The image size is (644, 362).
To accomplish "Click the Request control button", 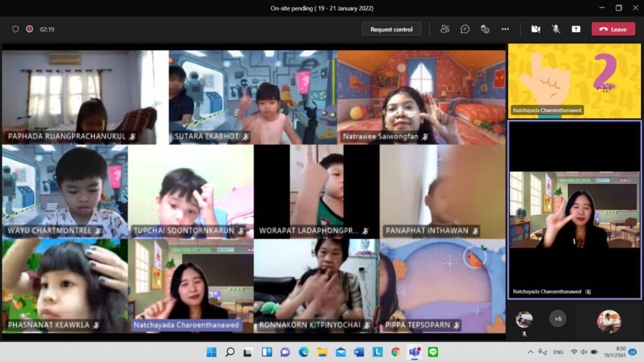I will click(x=391, y=29).
